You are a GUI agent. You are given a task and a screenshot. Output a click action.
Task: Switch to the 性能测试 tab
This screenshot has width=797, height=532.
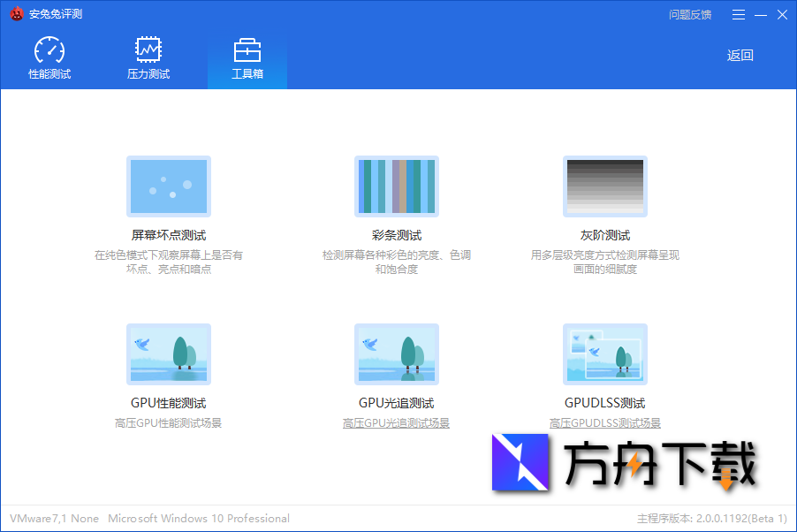[49, 56]
